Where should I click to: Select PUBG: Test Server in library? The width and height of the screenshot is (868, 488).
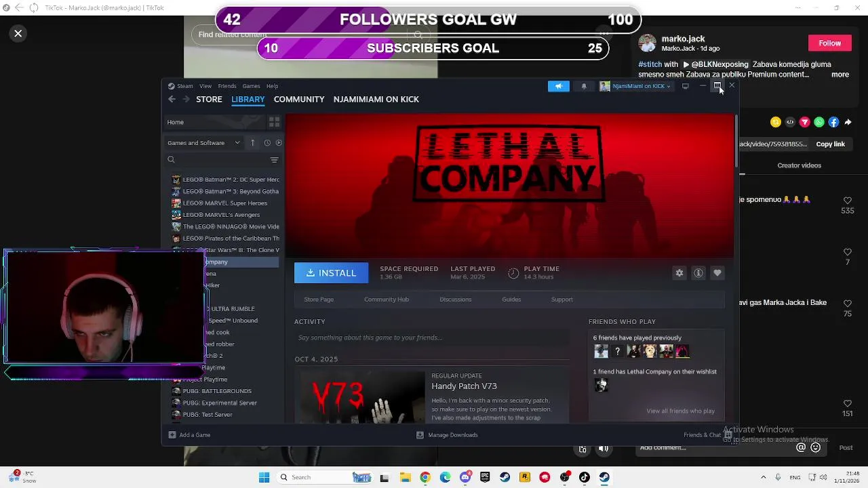coord(225,415)
